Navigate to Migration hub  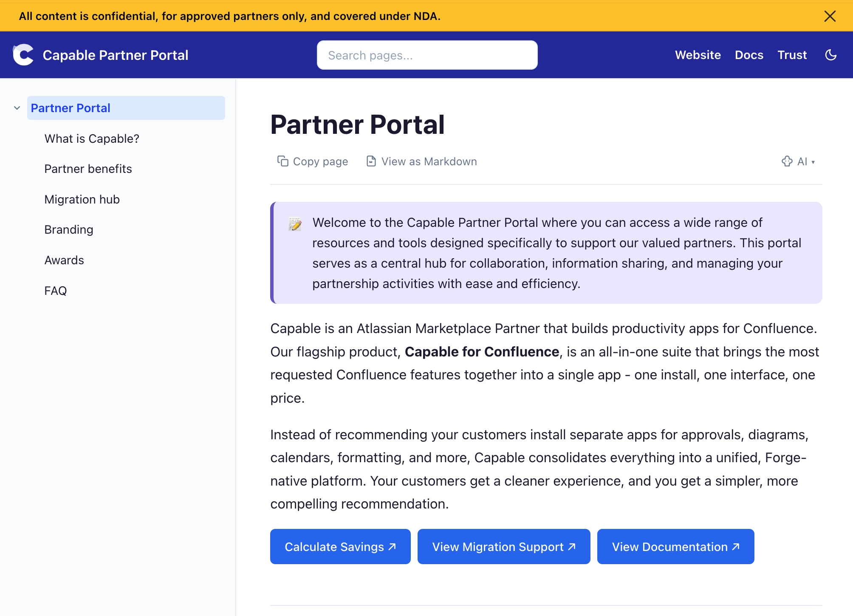(82, 199)
